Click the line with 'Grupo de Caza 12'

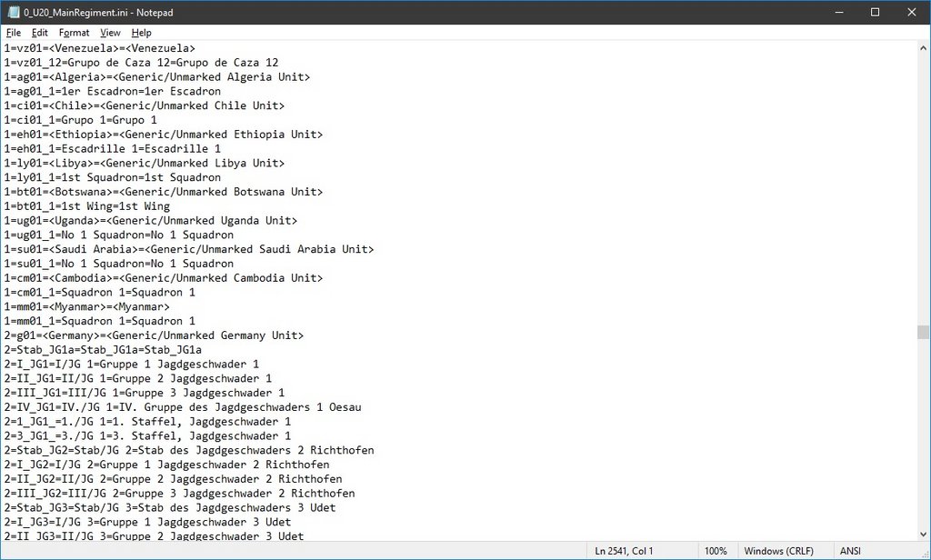point(141,63)
